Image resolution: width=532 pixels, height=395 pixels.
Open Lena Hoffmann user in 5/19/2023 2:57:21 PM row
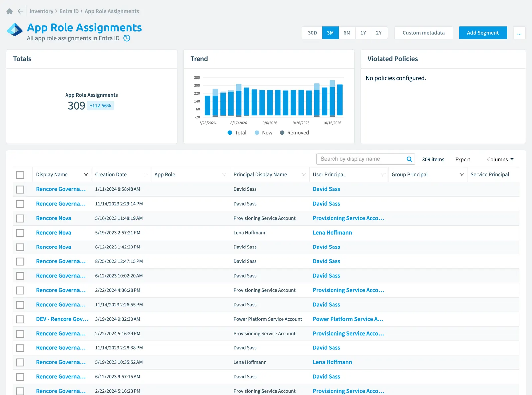[332, 233]
